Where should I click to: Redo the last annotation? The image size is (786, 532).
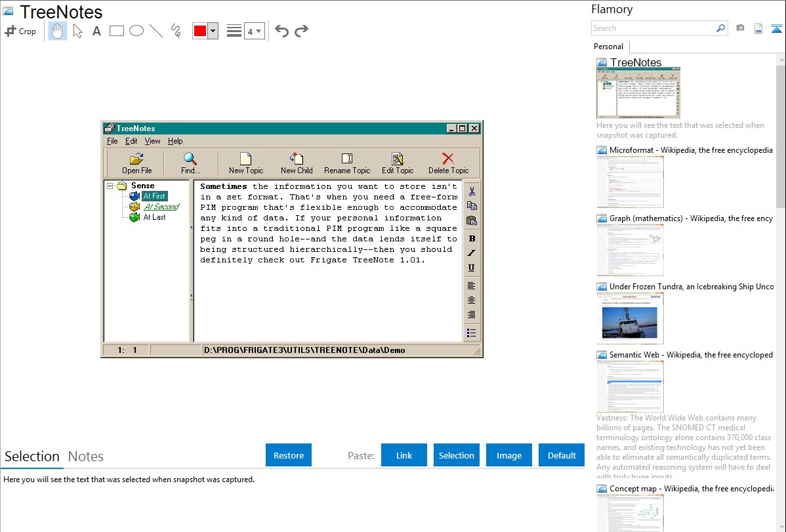tap(301, 31)
